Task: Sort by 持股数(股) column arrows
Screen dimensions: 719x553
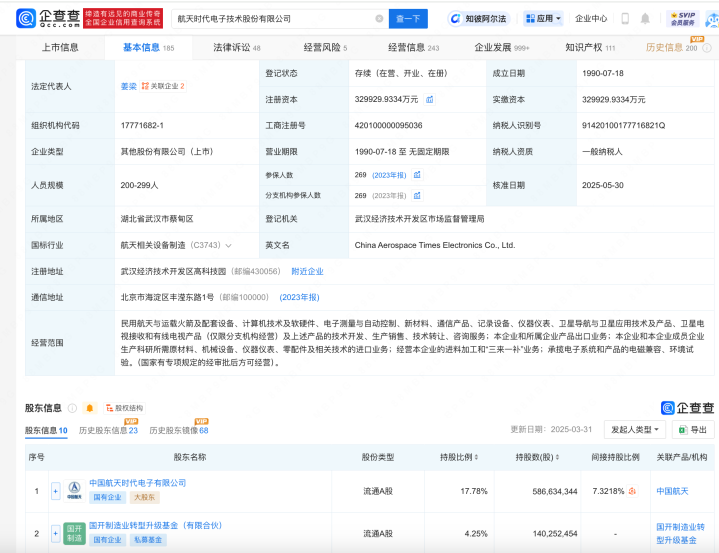Action: [557, 457]
